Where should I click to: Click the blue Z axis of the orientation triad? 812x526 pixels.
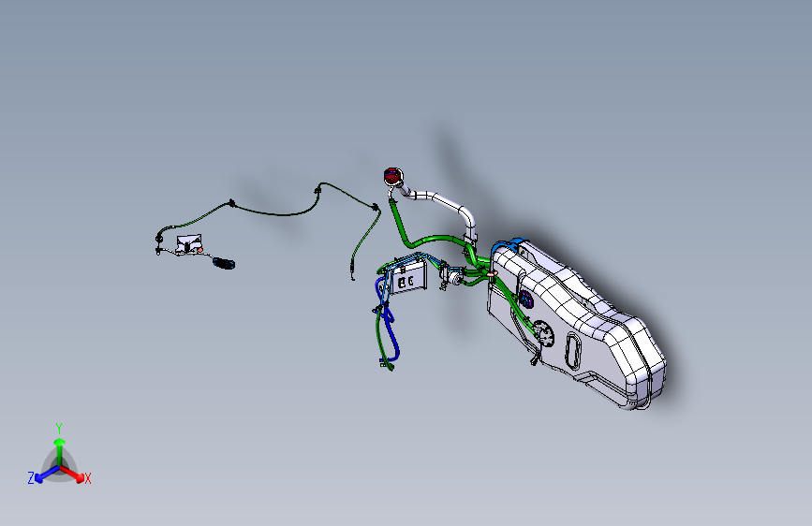coord(48,475)
